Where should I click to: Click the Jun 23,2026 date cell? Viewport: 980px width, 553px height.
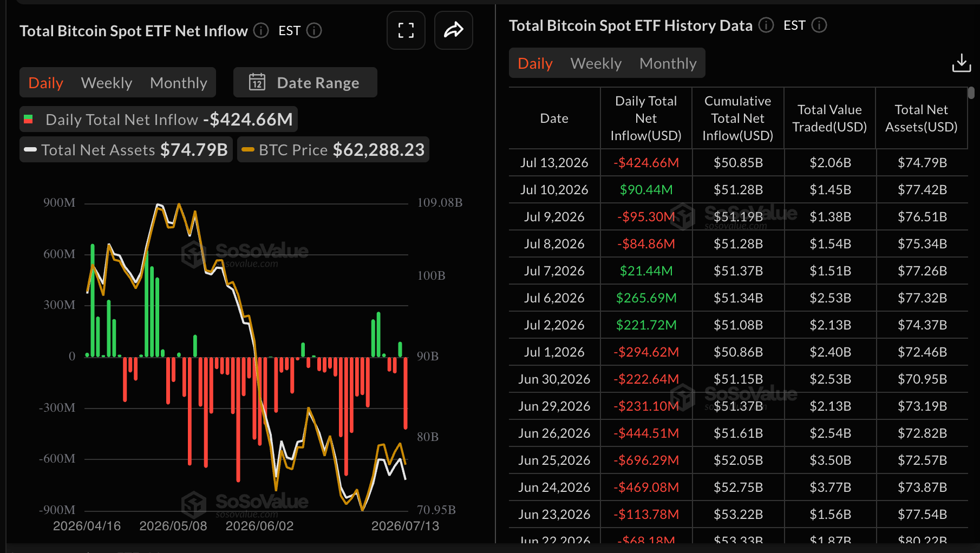(x=554, y=514)
